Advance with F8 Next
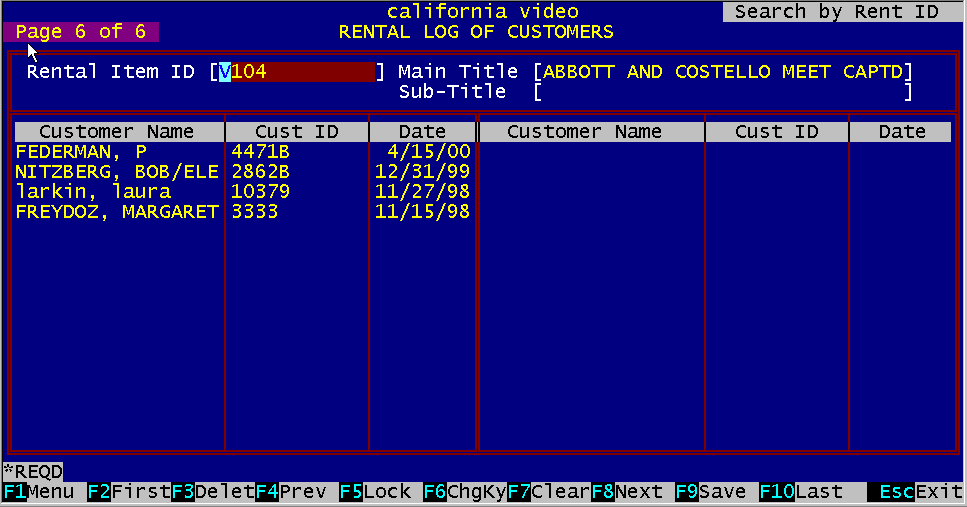Screen dimensions: 967x507 627,492
